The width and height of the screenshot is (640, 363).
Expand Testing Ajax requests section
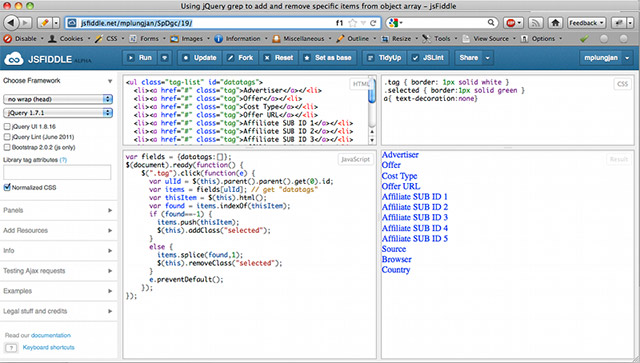click(x=58, y=271)
